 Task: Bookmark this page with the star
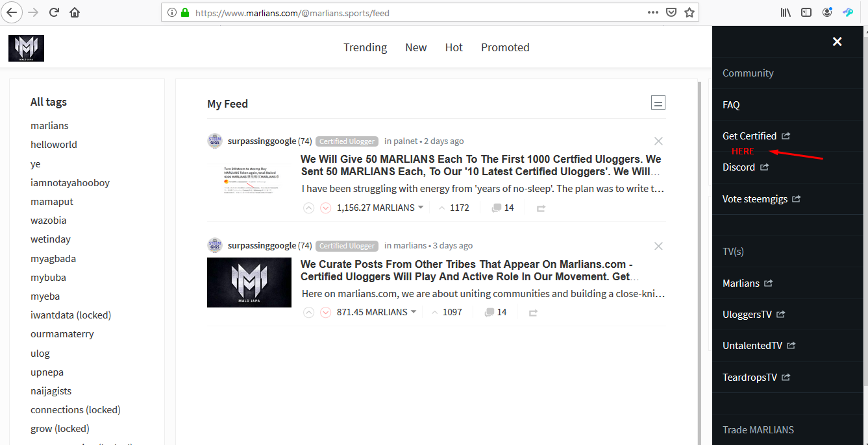pyautogui.click(x=689, y=12)
